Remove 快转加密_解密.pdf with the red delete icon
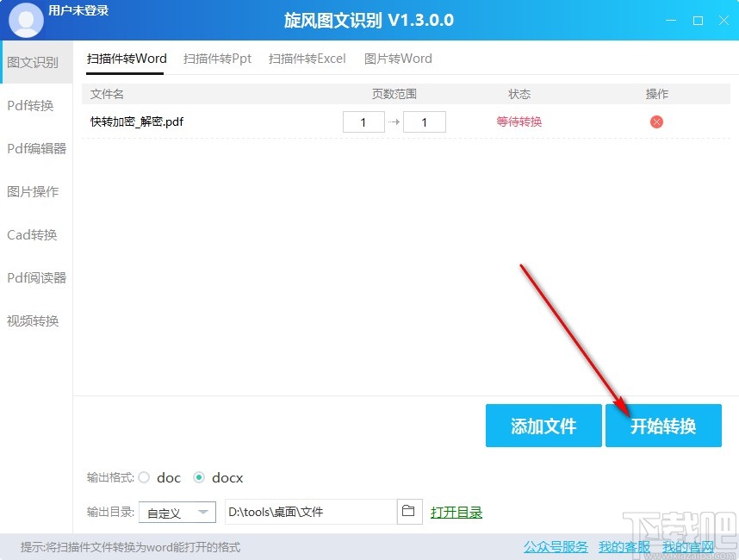Screen dimensions: 739x560 pos(656,121)
